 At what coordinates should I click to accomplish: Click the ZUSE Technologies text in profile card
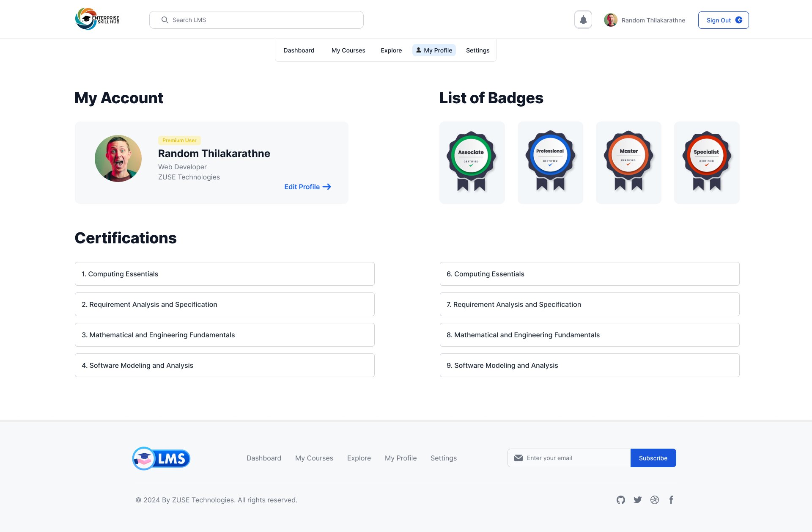point(189,177)
